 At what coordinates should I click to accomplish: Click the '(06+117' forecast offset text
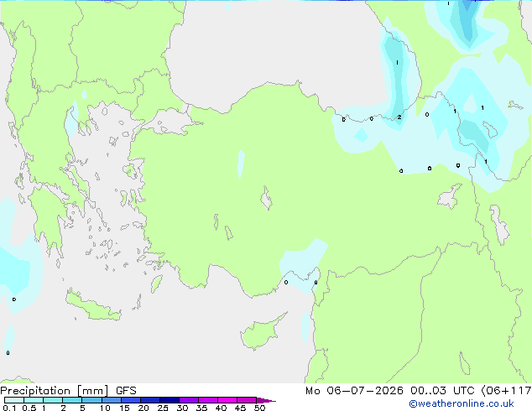[506, 391]
